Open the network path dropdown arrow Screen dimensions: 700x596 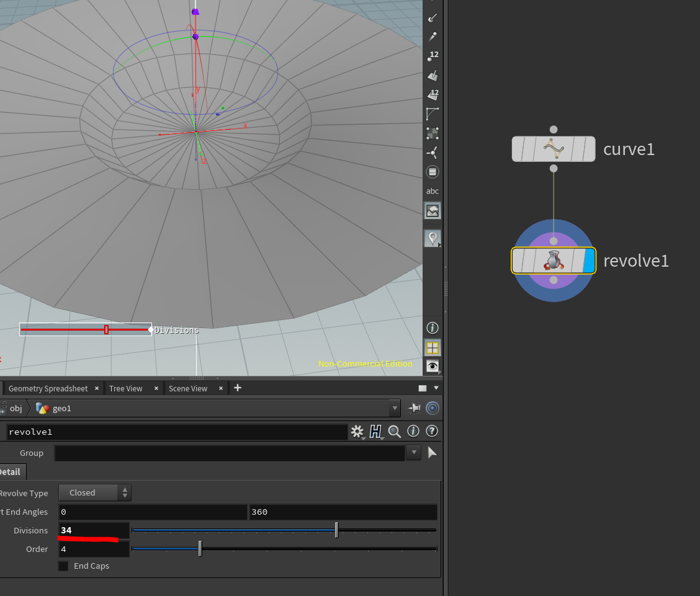(395, 408)
